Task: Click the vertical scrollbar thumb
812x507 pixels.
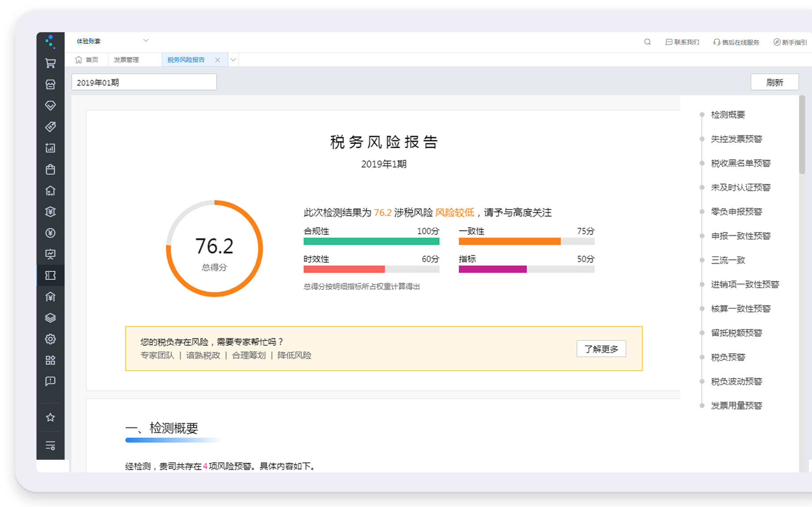Action: coord(802,135)
